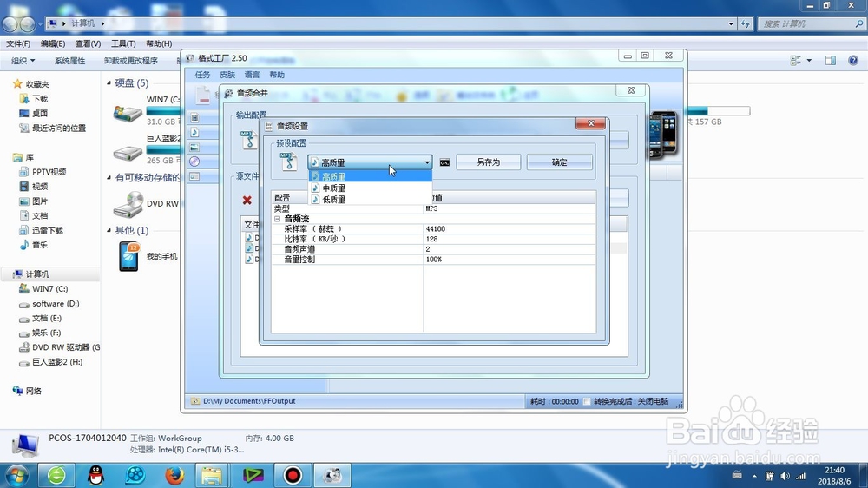
Task: Open the 帮助 menu in 格式工厂
Action: pyautogui.click(x=277, y=75)
